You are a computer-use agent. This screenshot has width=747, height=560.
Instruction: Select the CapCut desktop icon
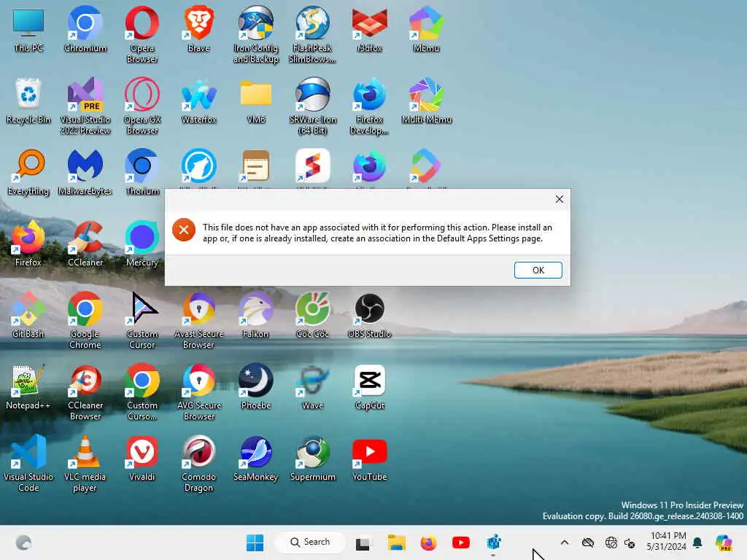370,386
